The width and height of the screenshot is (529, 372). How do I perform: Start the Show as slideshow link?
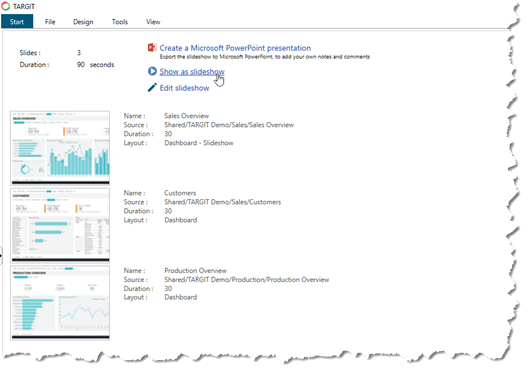[x=192, y=71]
